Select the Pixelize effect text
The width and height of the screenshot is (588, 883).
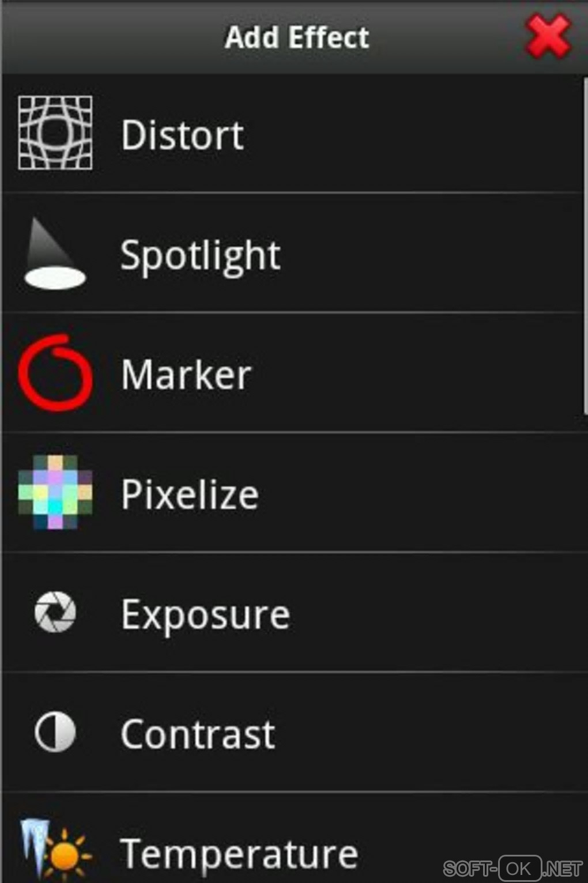[x=190, y=495]
